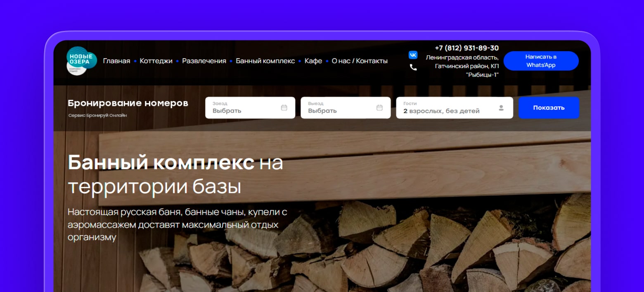Click the Сервис Бронируй Онлайн text
The width and height of the screenshot is (644, 292).
click(98, 115)
